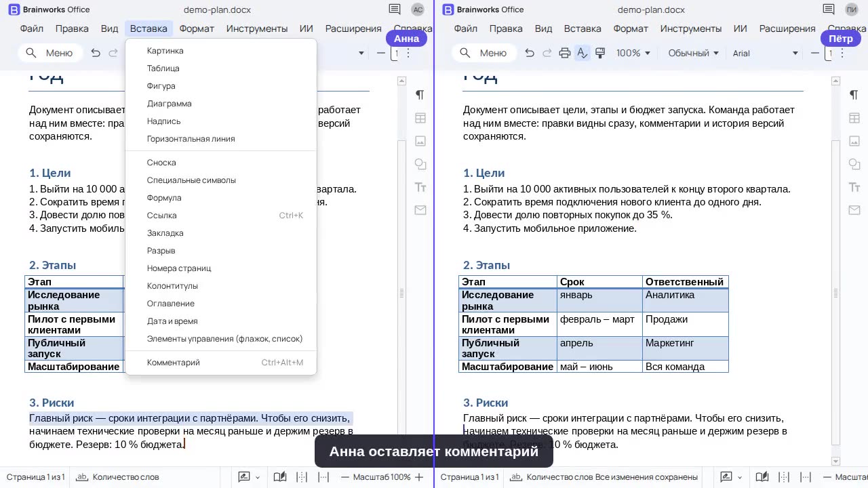This screenshot has height=488, width=868.
Task: Open paragraph marks sidebar icon in Anna's window
Action: tap(420, 95)
